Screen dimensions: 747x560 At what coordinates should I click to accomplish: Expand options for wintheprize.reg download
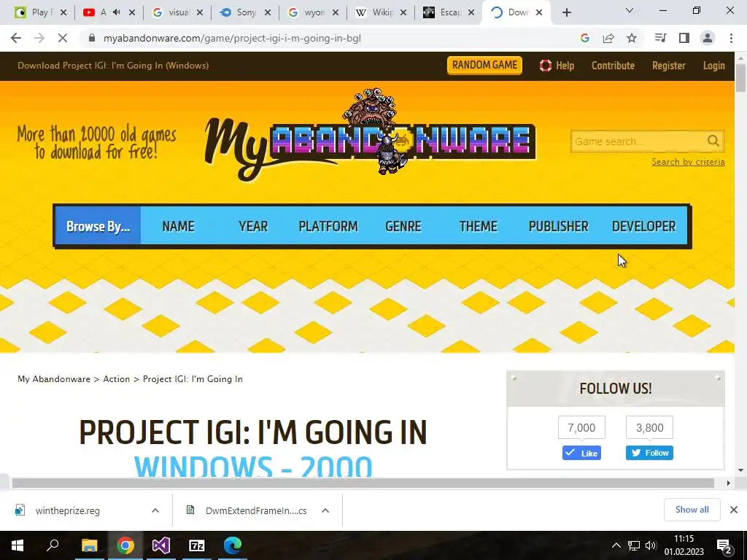point(155,510)
